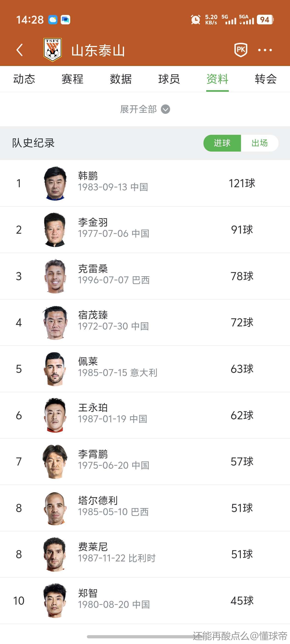Switch to the 动态 tab
This screenshot has height=644, width=290.
pyautogui.click(x=24, y=79)
